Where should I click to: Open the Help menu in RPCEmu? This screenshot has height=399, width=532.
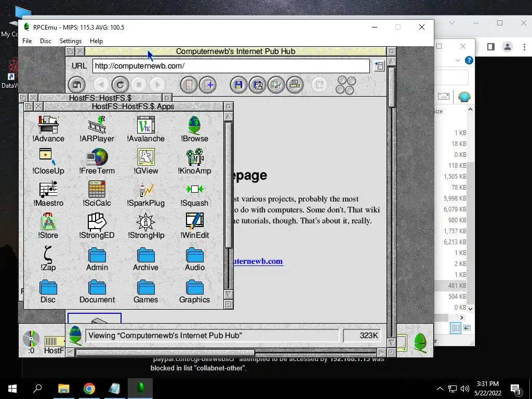(96, 41)
